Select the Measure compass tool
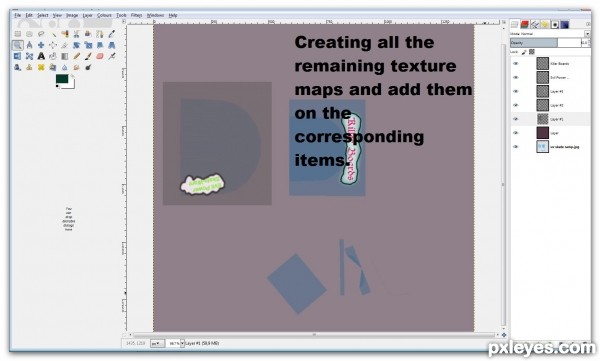 (29, 45)
